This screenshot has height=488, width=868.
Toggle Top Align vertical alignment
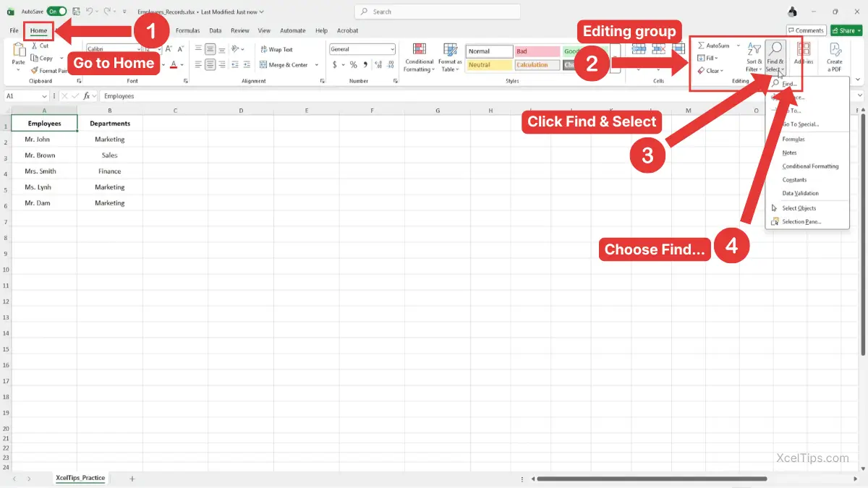(197, 49)
